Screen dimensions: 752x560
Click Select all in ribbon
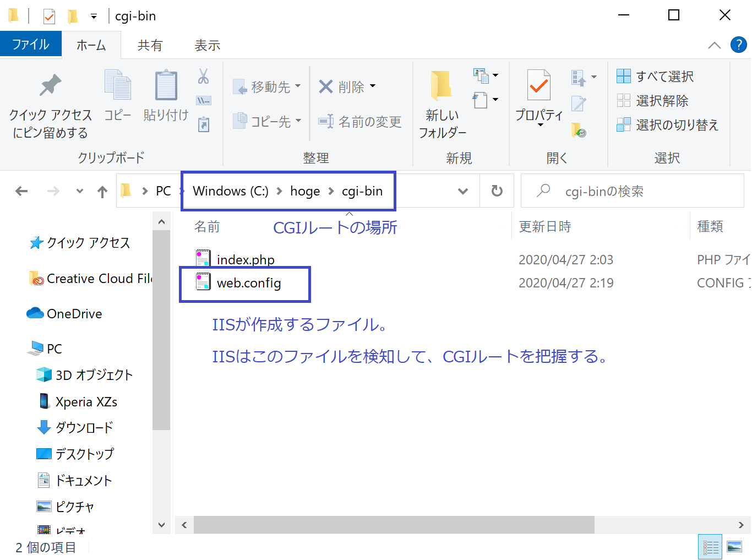(655, 77)
